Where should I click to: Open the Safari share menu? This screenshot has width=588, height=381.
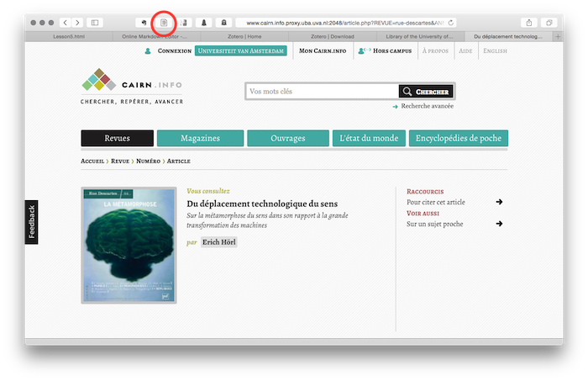[529, 23]
